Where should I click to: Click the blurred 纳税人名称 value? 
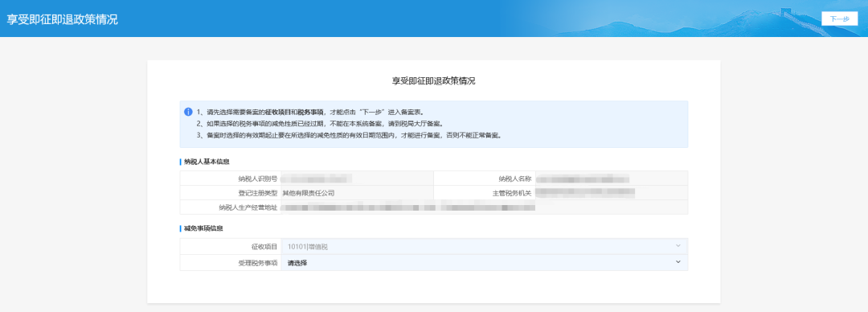point(583,179)
